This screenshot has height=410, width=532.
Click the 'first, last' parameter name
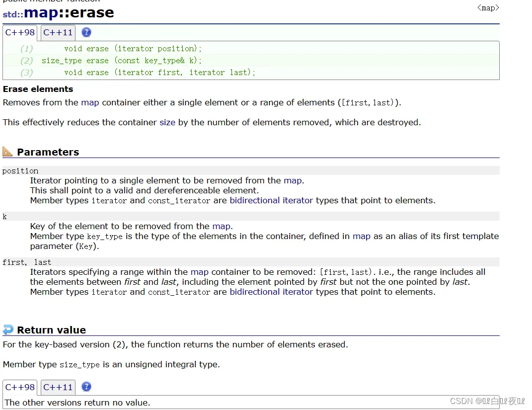27,262
